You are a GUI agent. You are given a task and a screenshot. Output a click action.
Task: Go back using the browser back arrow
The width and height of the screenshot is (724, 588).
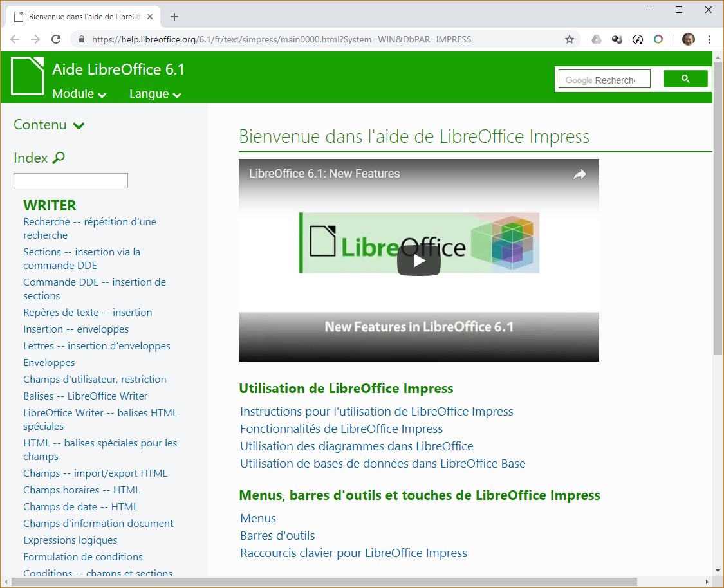point(15,39)
